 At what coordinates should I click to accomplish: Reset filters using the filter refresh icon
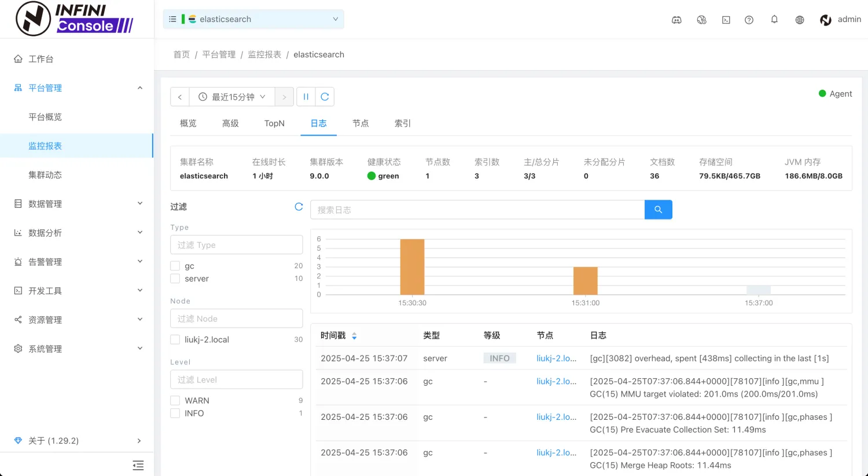click(299, 207)
